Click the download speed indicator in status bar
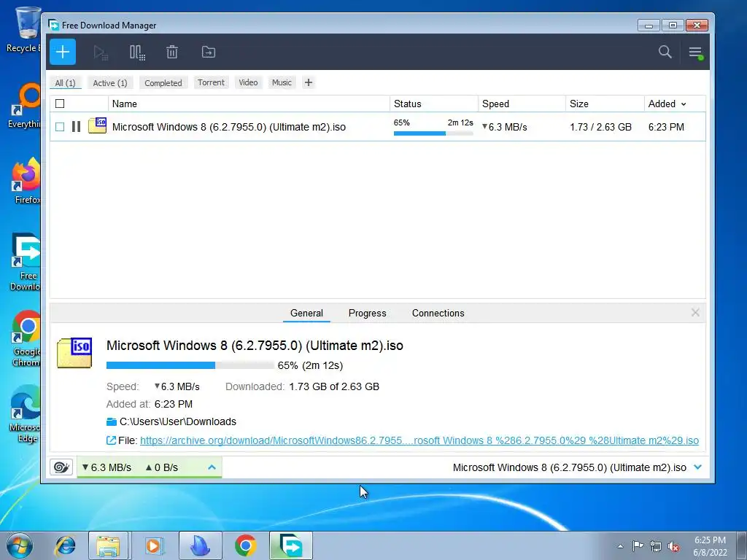The height and width of the screenshot is (560, 747). pos(107,467)
